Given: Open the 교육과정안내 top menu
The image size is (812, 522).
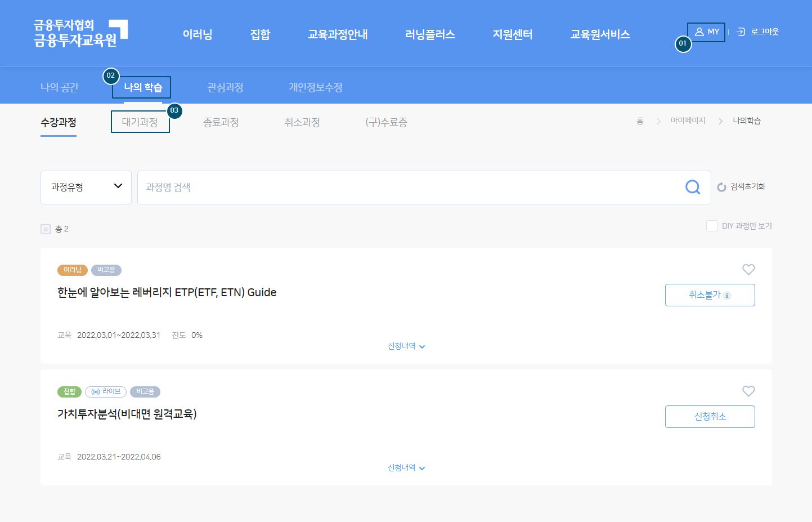Looking at the screenshot, I should pos(338,34).
